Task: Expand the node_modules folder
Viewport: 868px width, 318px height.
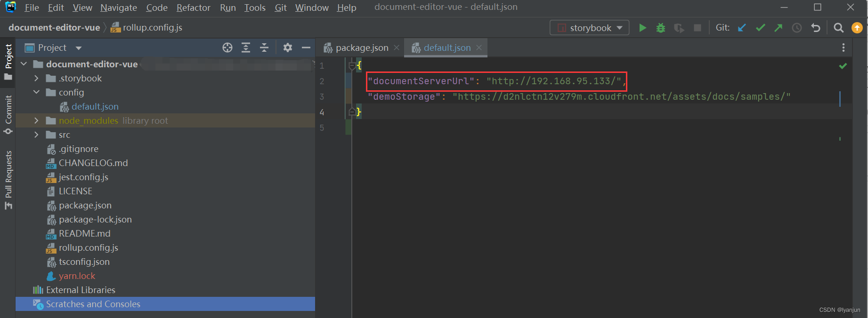Action: click(36, 120)
